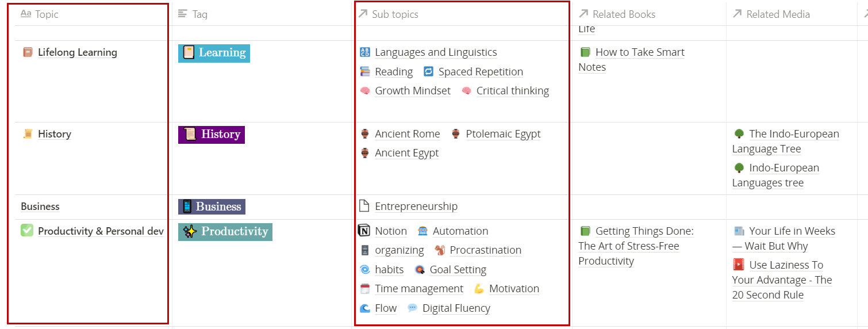Open the Ptolemaic Egypt page link
The height and width of the screenshot is (329, 868).
503,134
